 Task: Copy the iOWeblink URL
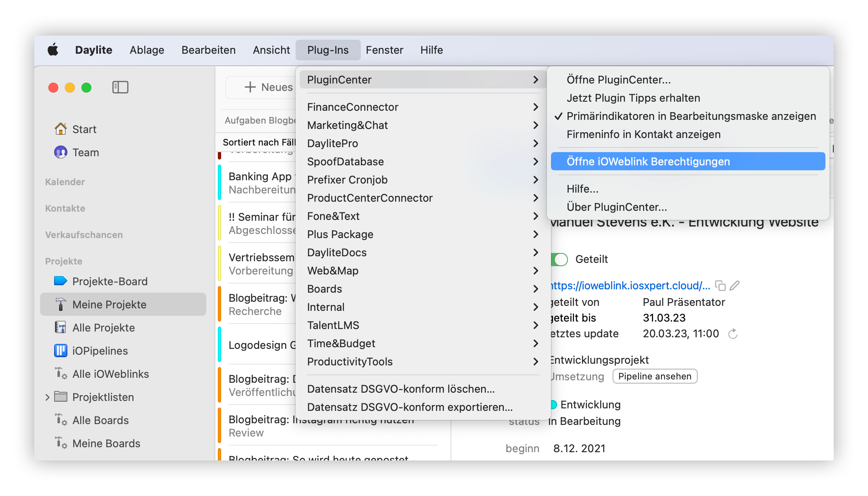720,286
